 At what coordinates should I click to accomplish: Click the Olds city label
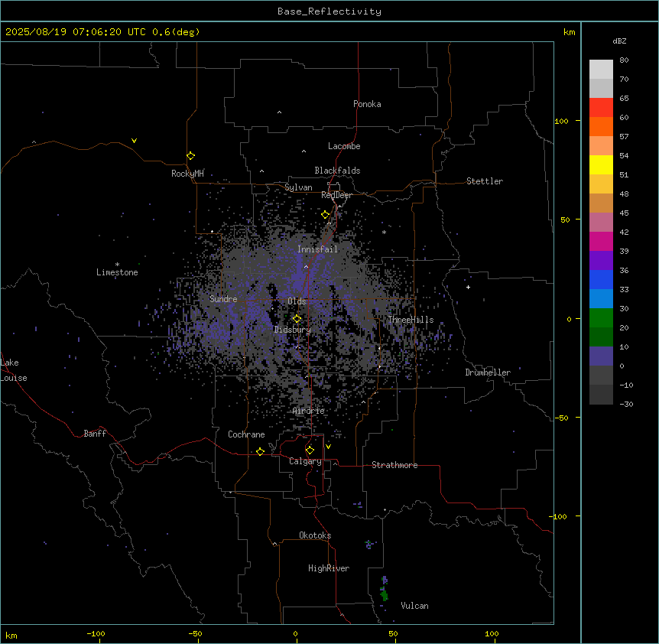tap(297, 301)
